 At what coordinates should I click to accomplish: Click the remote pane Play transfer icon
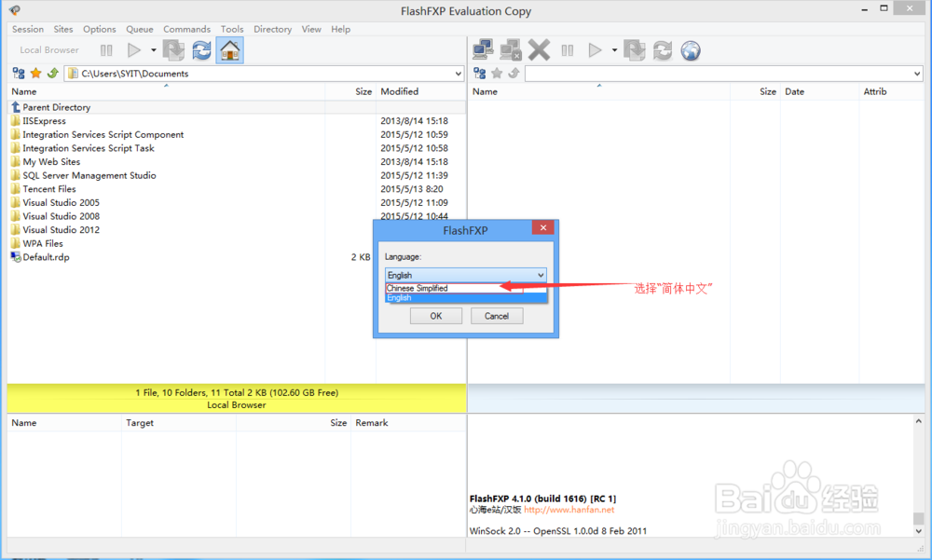[x=595, y=50]
